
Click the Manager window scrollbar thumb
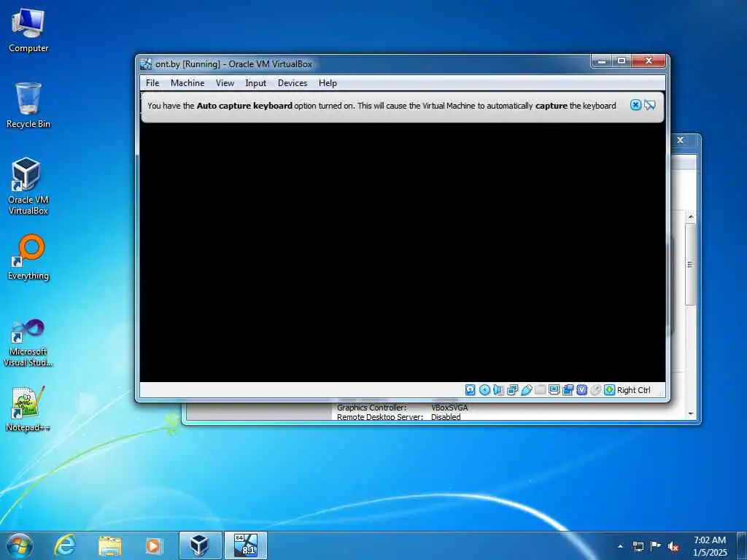[691, 264]
